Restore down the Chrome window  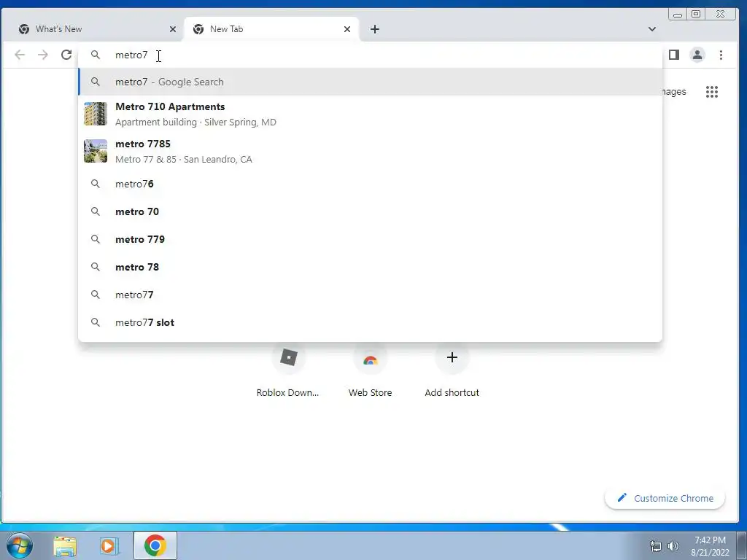coord(696,15)
